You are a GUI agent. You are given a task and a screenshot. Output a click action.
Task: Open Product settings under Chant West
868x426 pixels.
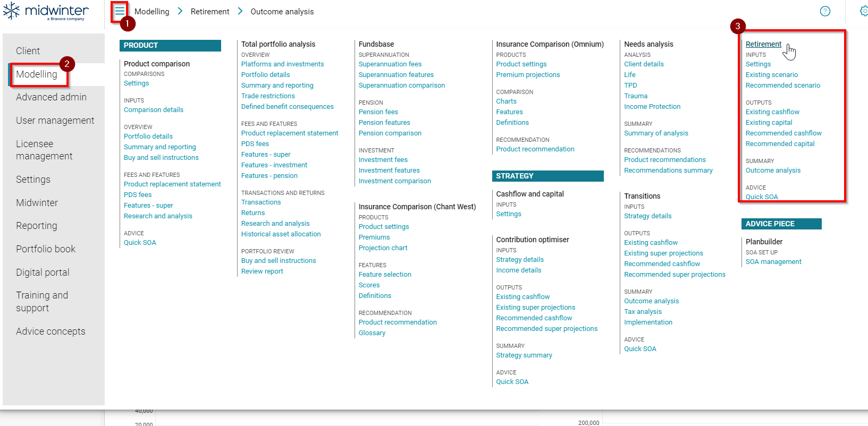[384, 227]
